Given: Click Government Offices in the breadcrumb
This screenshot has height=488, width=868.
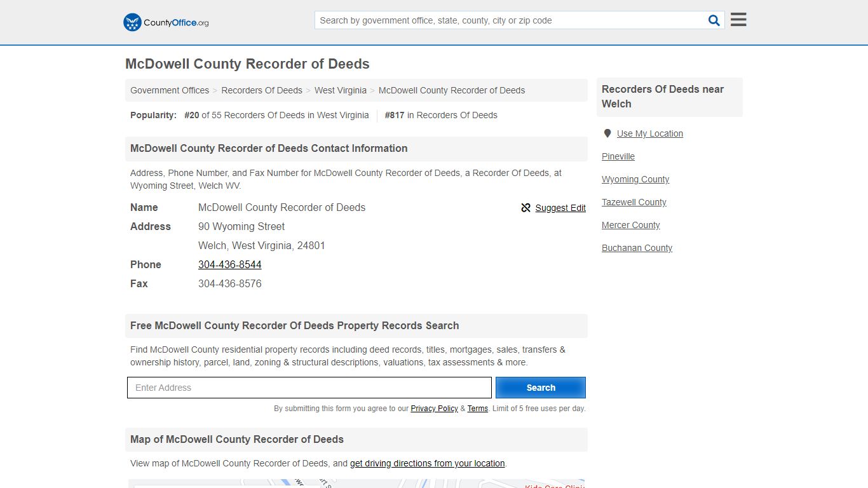Looking at the screenshot, I should (169, 90).
